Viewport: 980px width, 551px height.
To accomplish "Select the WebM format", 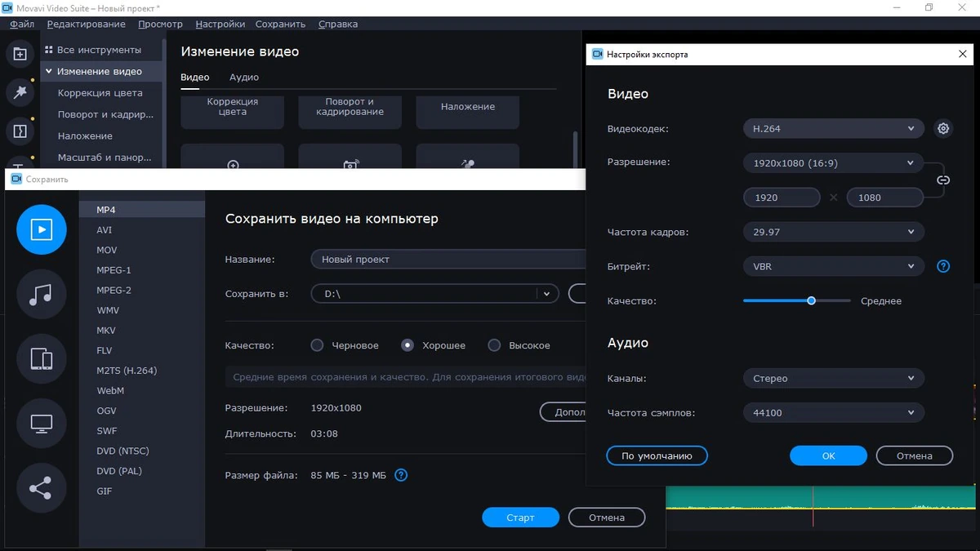I will click(142, 390).
